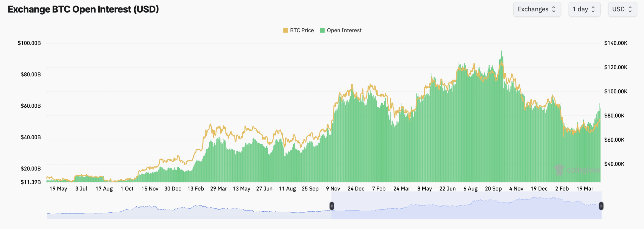Click the USD selector up-down arrows
644x229 pixels.
click(x=630, y=9)
